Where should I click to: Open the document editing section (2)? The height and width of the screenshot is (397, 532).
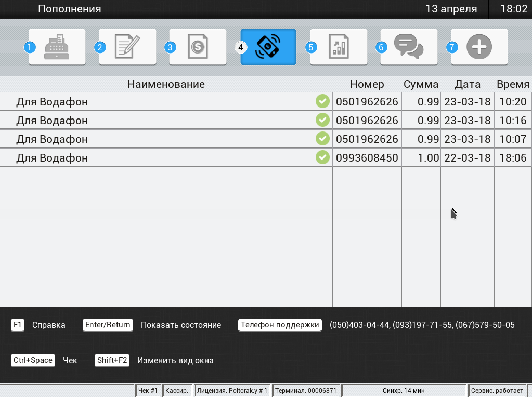(x=127, y=47)
